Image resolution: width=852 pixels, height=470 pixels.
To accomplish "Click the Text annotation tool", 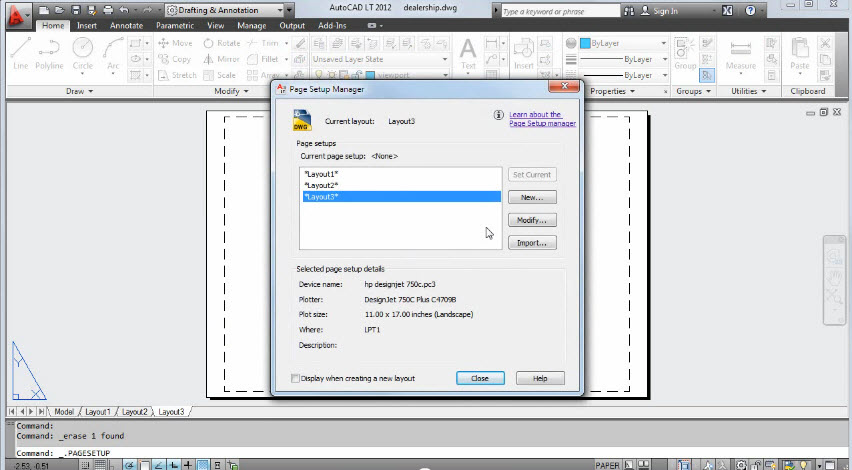I will [468, 53].
